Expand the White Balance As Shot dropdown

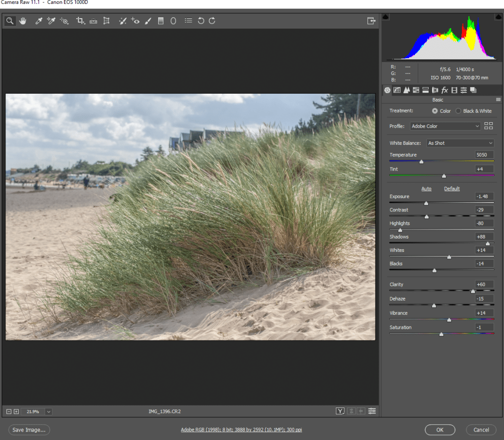(x=460, y=143)
